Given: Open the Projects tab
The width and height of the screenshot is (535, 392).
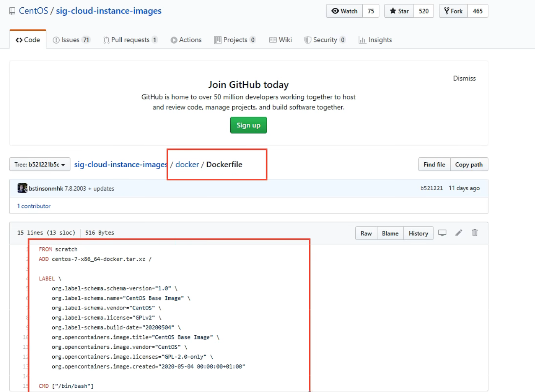Looking at the screenshot, I should [x=235, y=40].
